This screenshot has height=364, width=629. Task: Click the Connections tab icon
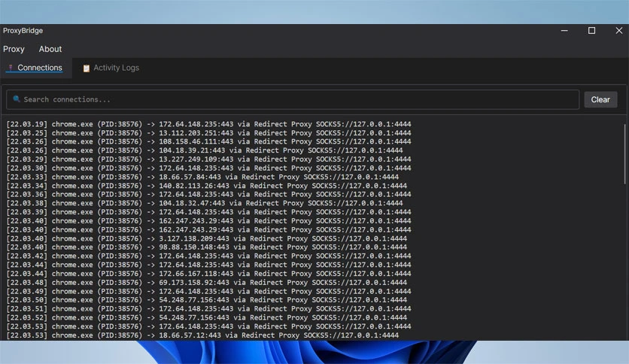pos(11,68)
